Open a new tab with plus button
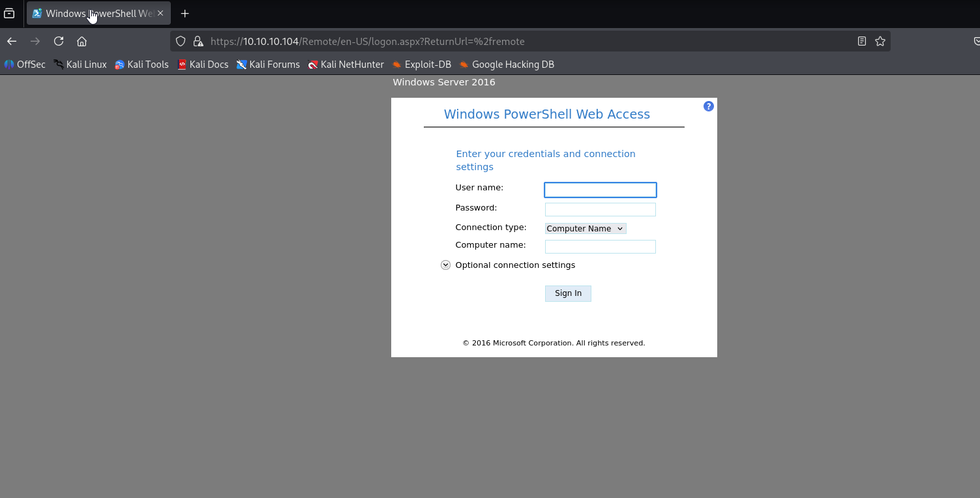 point(185,13)
